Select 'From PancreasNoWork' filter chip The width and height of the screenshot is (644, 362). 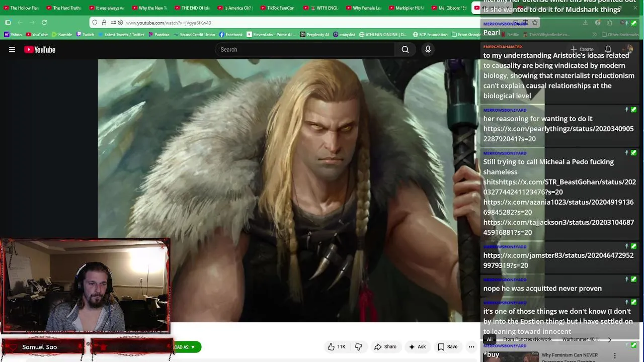[x=527, y=339]
